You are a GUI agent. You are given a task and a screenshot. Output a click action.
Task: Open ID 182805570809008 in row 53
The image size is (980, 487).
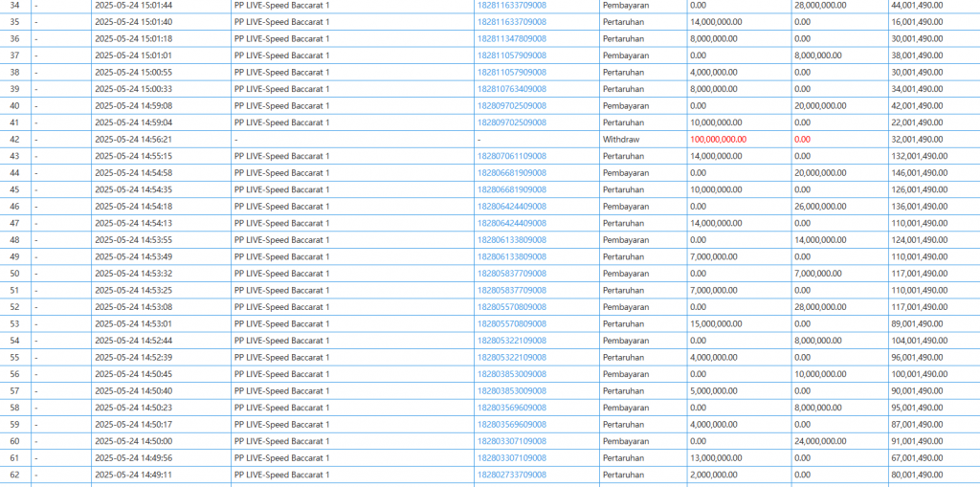click(x=512, y=323)
